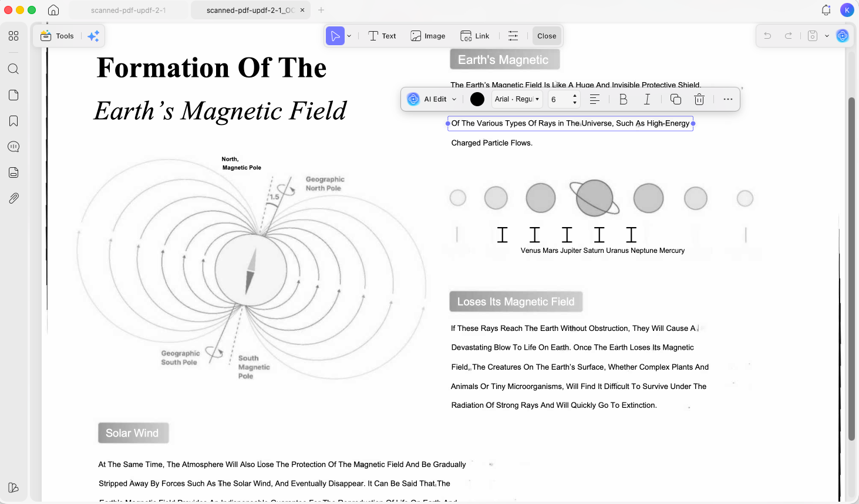Click the "Formation Of The" title
859x504 pixels.
pos(211,68)
